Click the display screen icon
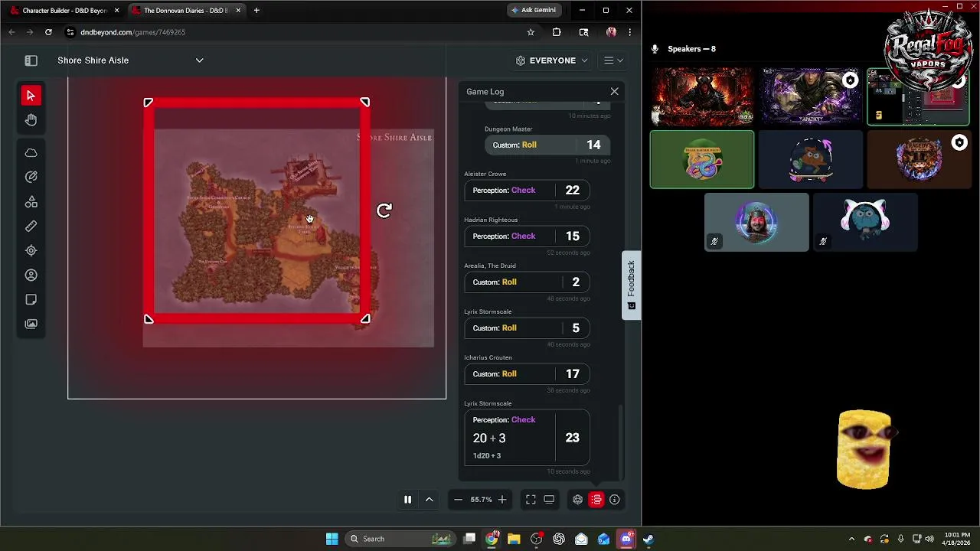980x551 pixels. coord(549,500)
